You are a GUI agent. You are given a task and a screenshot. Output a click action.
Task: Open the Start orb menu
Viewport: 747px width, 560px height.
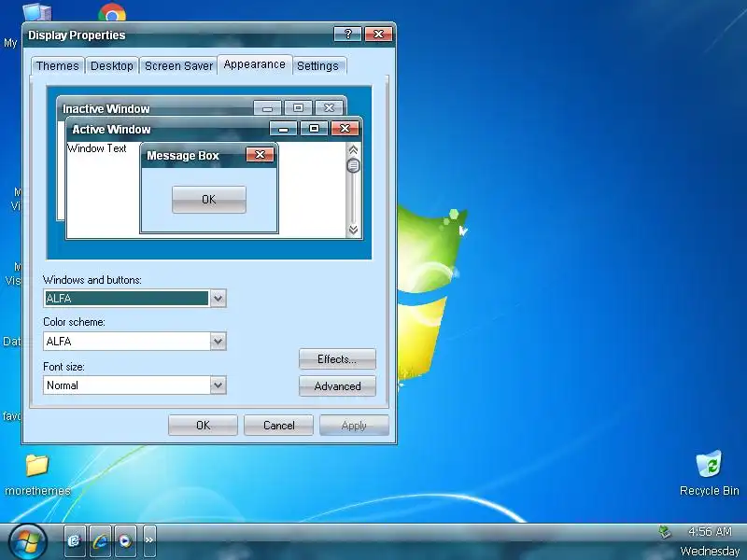[x=27, y=541]
